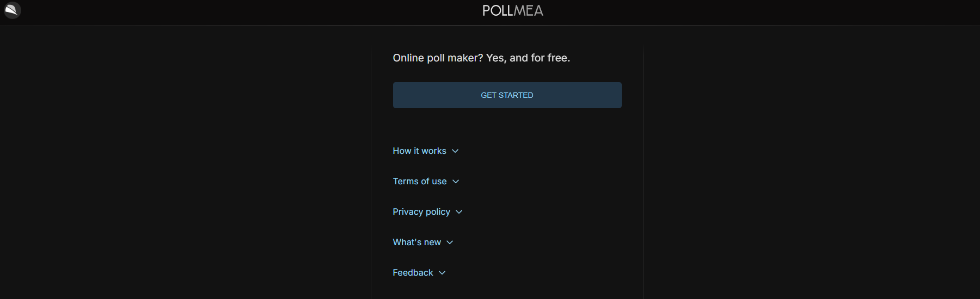Screen dimensions: 980x299
Task: Click the 'MEA' part of the header title
Action: 529,11
